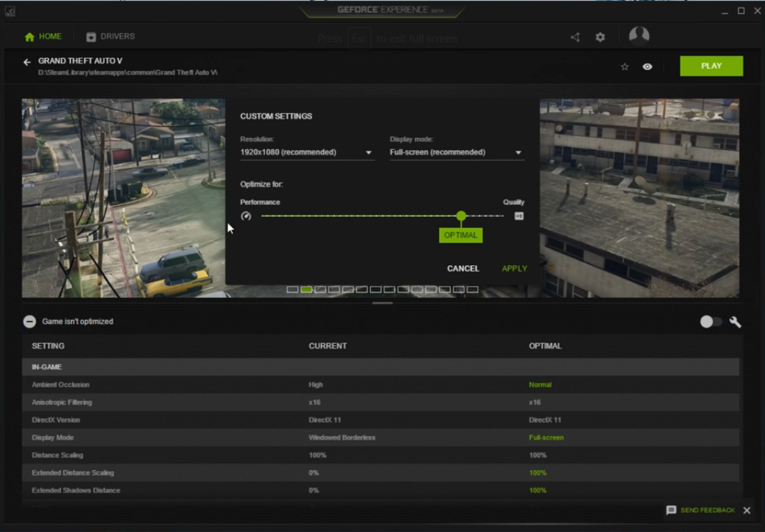
Task: Click CANCEL in Custom Settings
Action: coord(463,268)
